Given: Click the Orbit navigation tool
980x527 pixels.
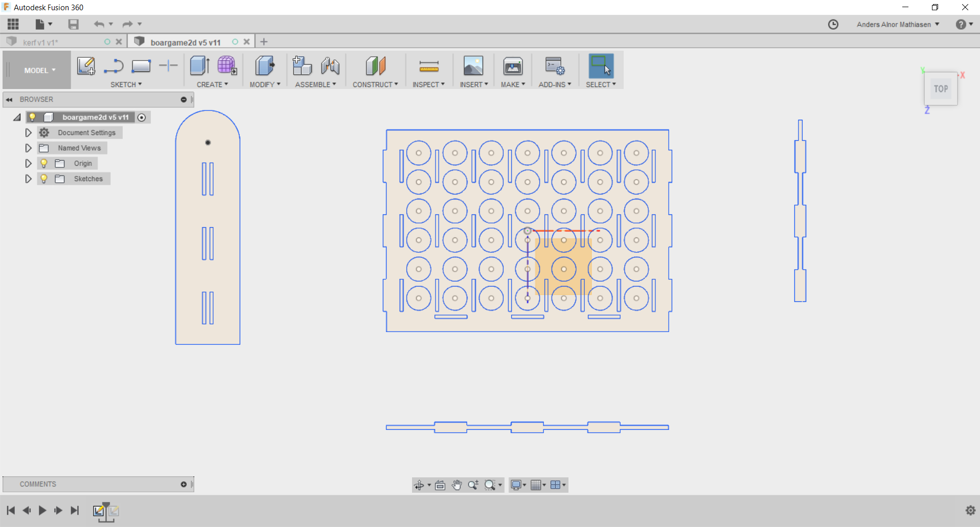Looking at the screenshot, I should [419, 485].
